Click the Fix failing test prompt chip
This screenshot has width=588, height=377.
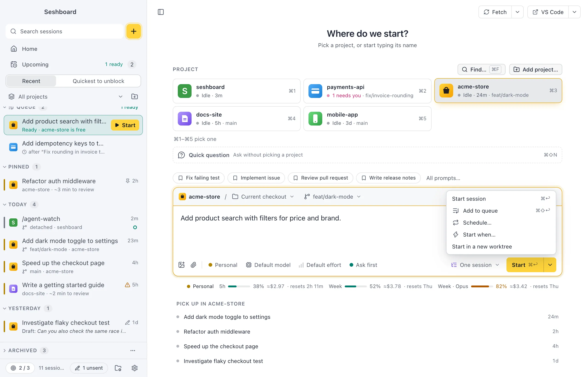coord(199,178)
